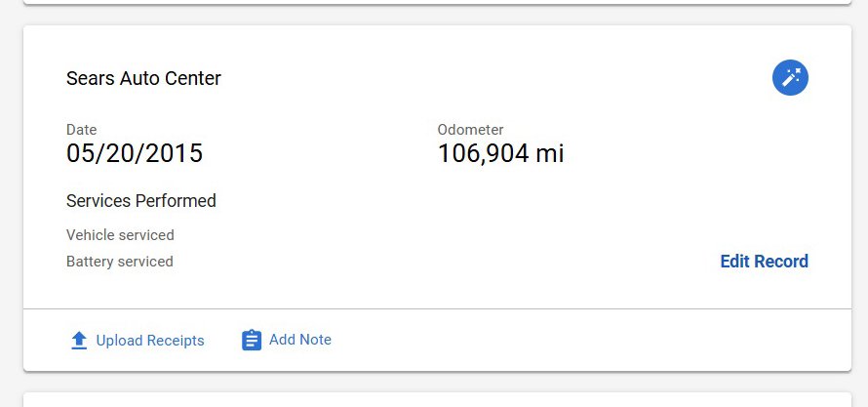The width and height of the screenshot is (868, 407).
Task: Open Edit Record
Action: 764,262
